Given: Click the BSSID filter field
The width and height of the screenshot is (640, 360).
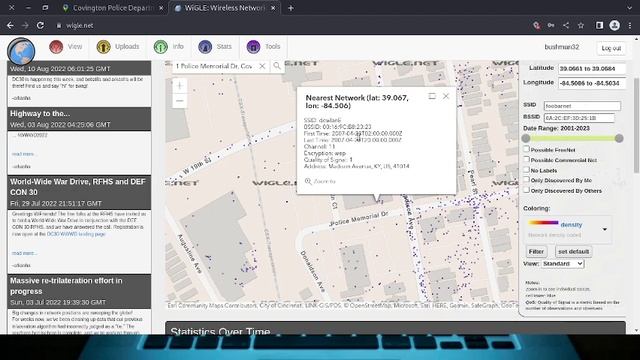Looking at the screenshot, I should click(x=579, y=118).
